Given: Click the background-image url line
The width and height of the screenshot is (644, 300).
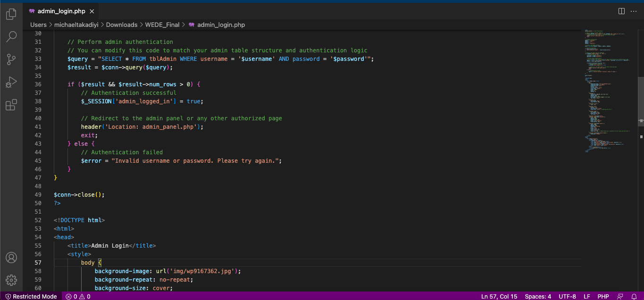Looking at the screenshot, I should (x=168, y=271).
